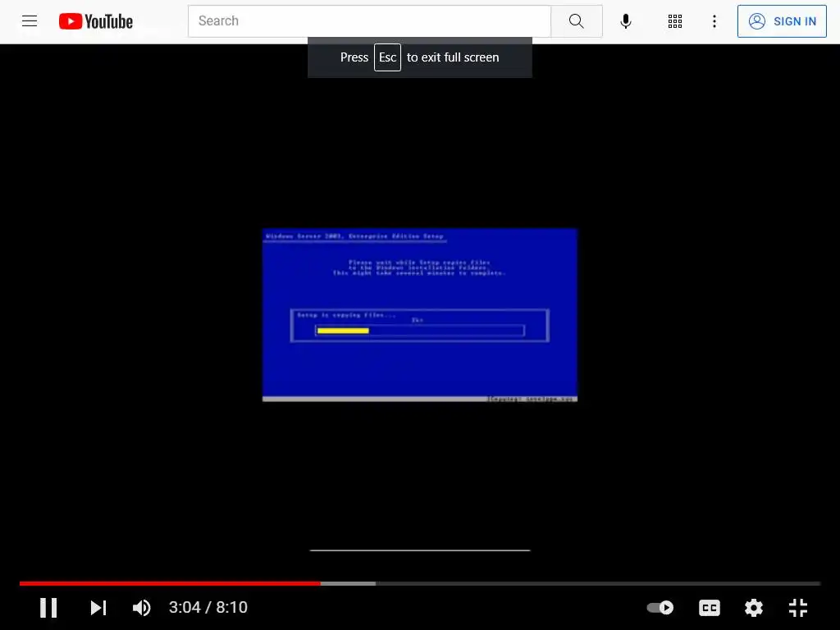Click the time display 3:04 / 8:10
840x630 pixels.
pos(208,608)
